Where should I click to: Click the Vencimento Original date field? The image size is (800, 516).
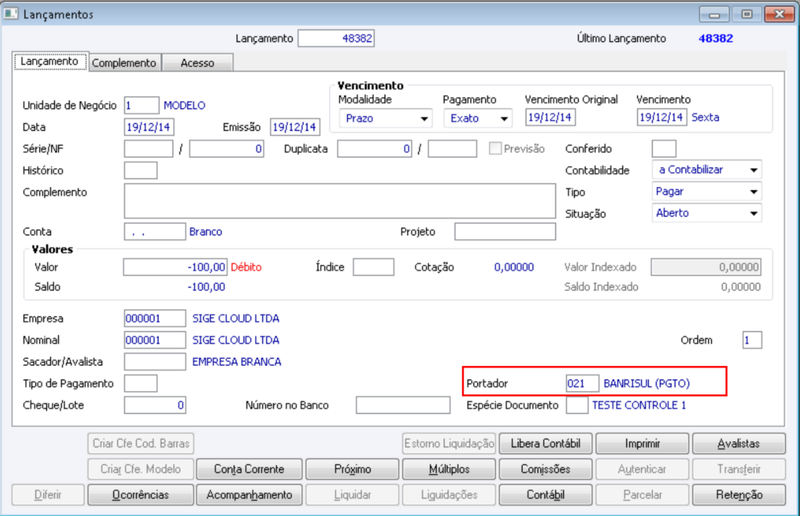tap(551, 117)
